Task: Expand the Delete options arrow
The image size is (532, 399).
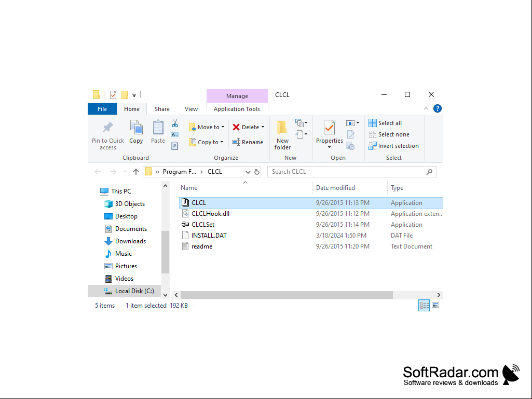Action: tap(263, 127)
